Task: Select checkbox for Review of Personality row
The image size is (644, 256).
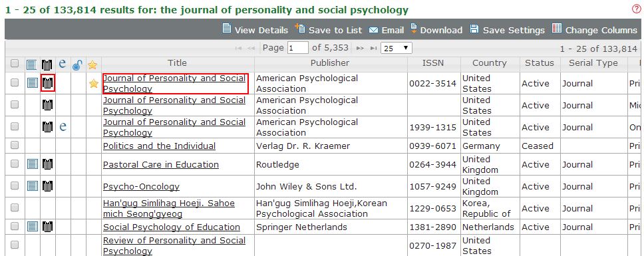Action: (15, 245)
